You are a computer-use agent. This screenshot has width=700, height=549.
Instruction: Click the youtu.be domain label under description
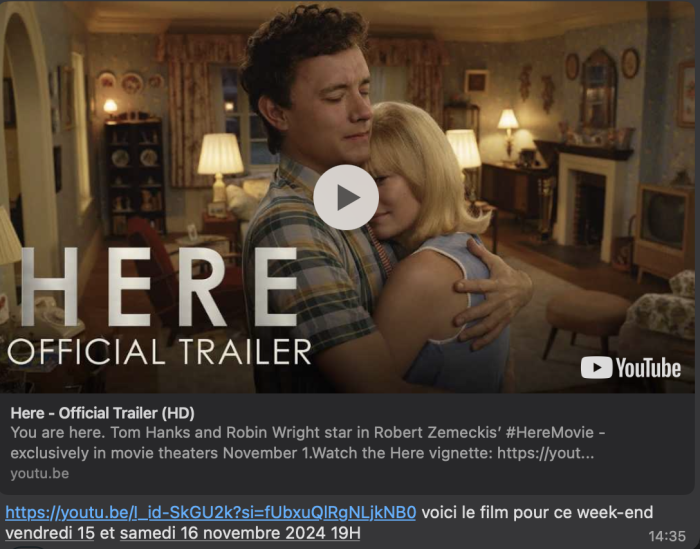[x=40, y=473]
